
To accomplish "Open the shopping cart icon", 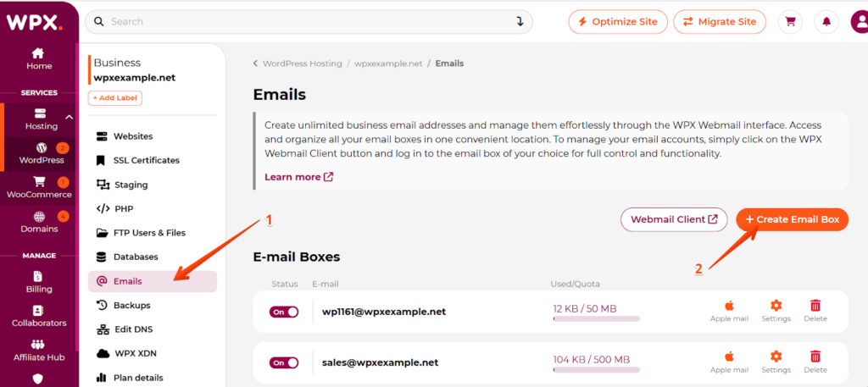I will click(x=791, y=22).
